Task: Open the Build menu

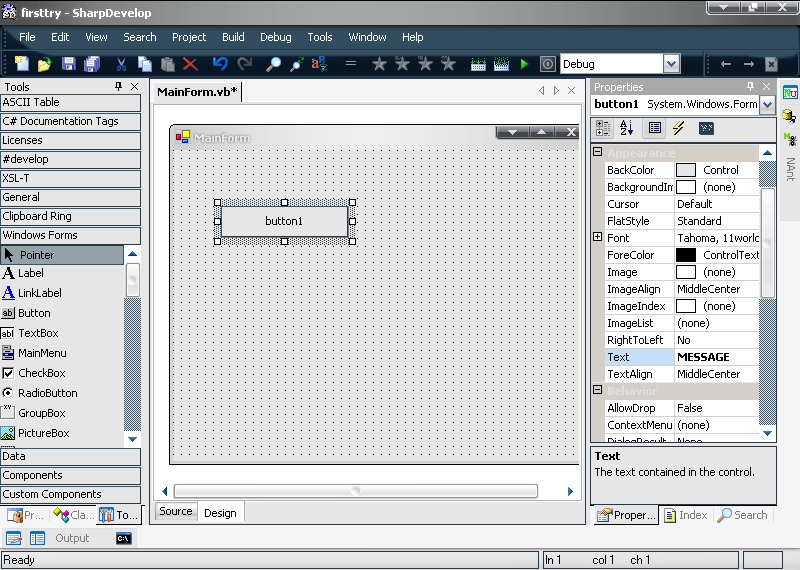Action: 233,37
